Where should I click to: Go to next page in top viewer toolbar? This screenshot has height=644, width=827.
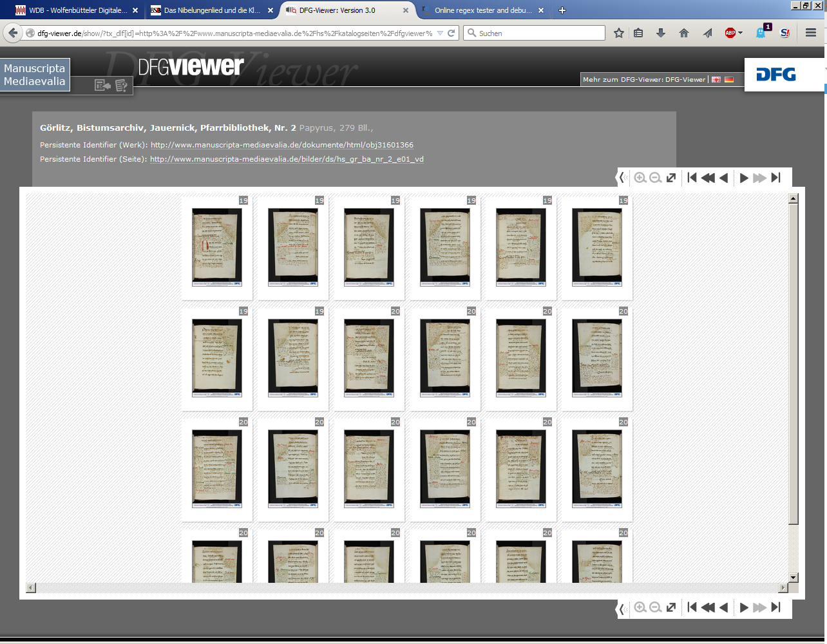click(x=744, y=178)
